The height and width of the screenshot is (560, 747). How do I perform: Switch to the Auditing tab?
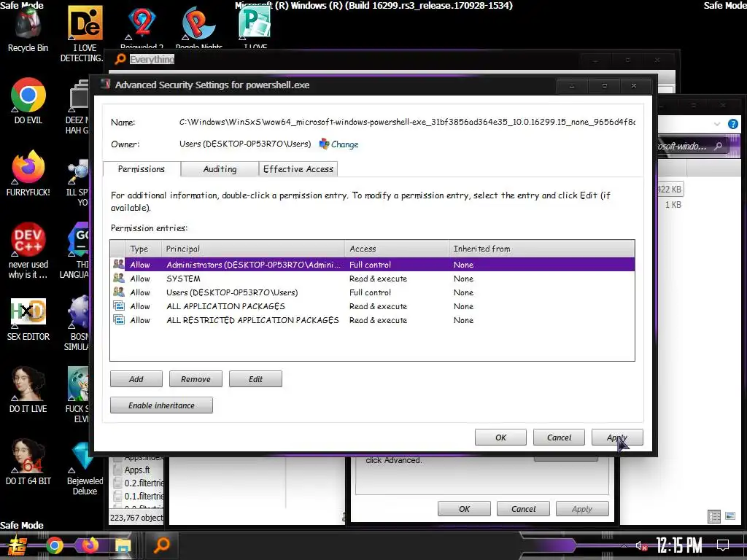click(x=220, y=169)
